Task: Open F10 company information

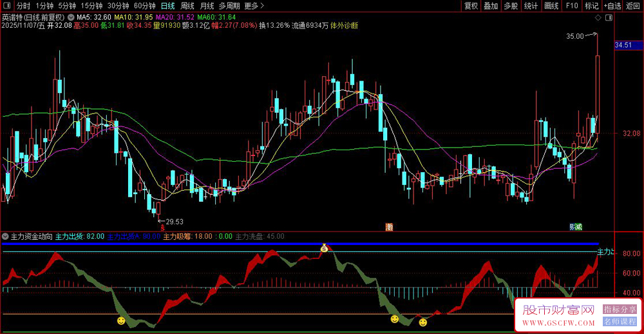Action: click(572, 6)
